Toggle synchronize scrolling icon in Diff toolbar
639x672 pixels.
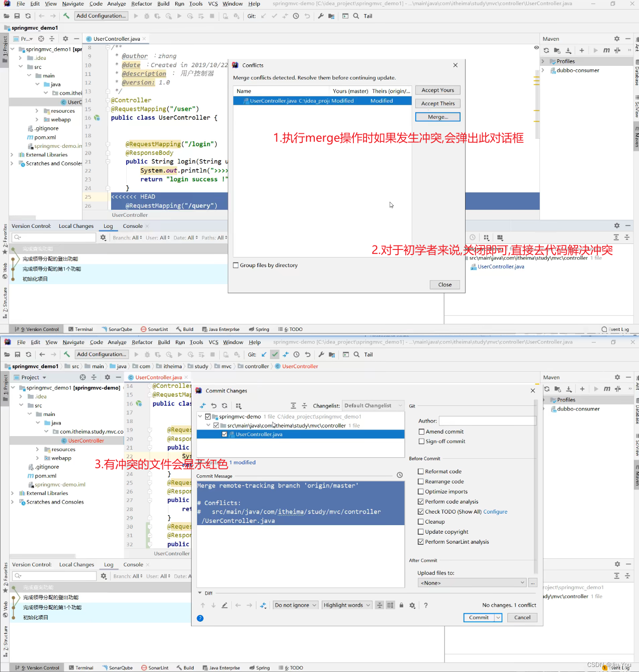click(x=390, y=605)
